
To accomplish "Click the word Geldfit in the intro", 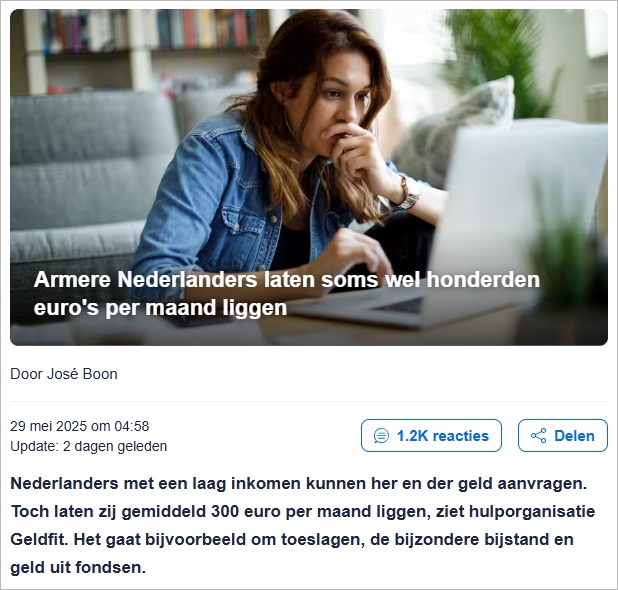I will [x=39, y=539].
